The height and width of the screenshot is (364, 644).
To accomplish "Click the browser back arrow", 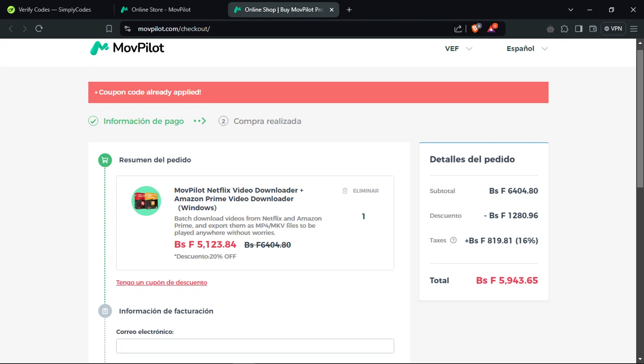I will (x=11, y=29).
